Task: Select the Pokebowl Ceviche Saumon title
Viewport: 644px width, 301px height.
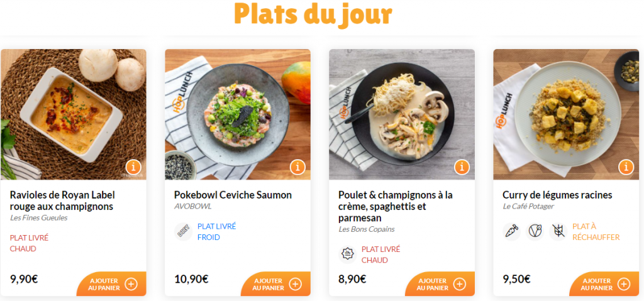Action: pos(233,195)
